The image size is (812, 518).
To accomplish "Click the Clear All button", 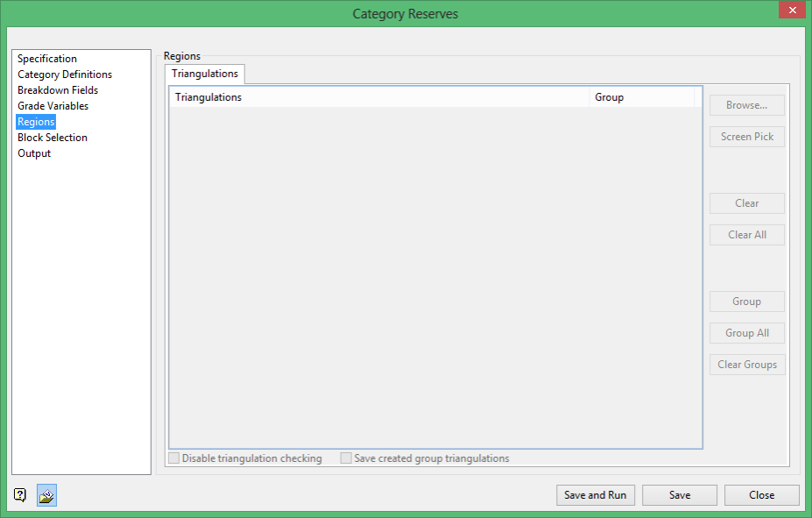I will [x=747, y=235].
